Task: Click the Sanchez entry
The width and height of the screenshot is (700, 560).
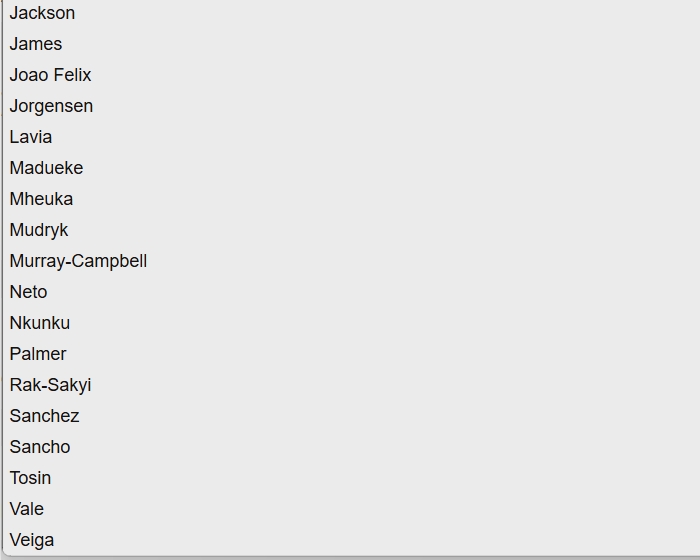Action: point(44,416)
